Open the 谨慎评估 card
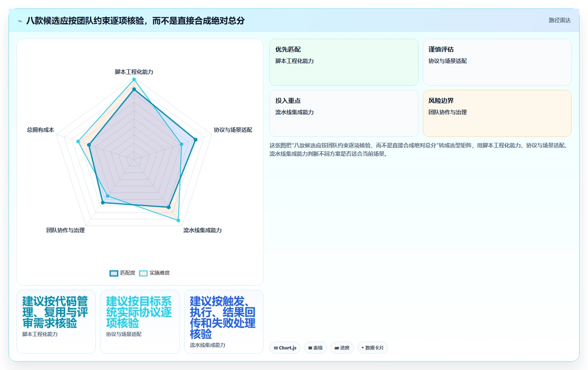 pyautogui.click(x=497, y=62)
